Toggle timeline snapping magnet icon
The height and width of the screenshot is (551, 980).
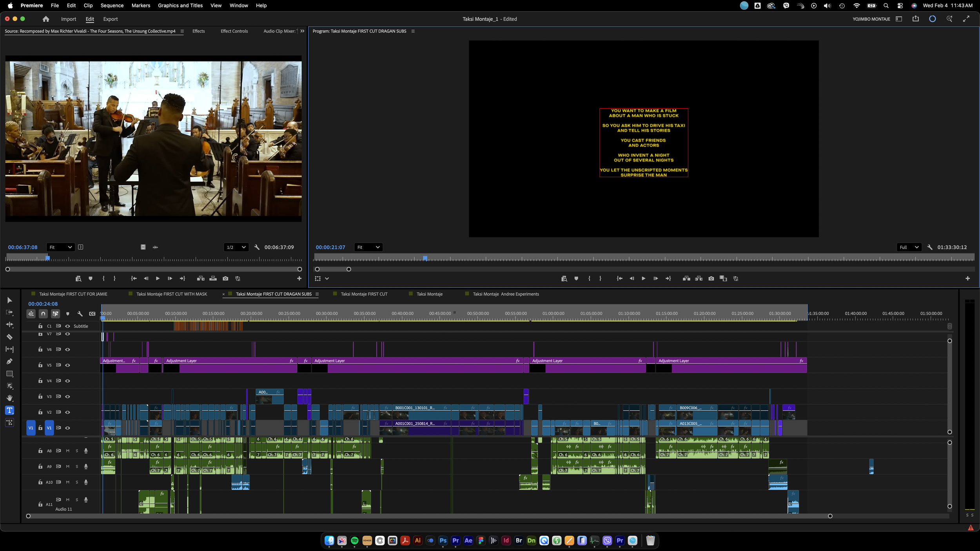pyautogui.click(x=43, y=314)
